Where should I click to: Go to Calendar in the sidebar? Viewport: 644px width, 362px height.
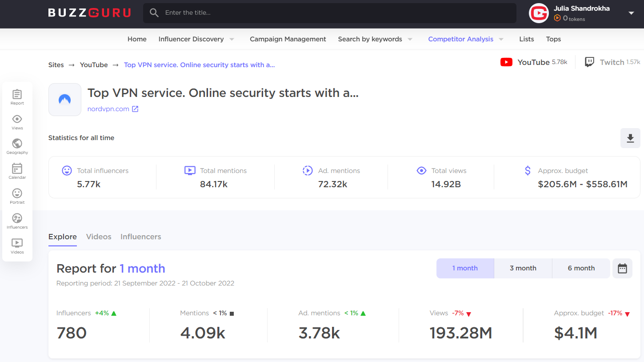pyautogui.click(x=17, y=172)
